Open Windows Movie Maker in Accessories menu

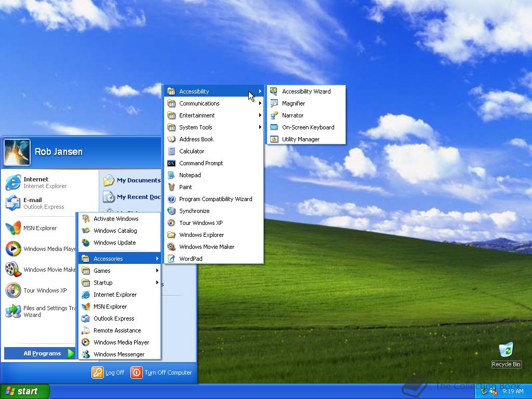pos(214,247)
